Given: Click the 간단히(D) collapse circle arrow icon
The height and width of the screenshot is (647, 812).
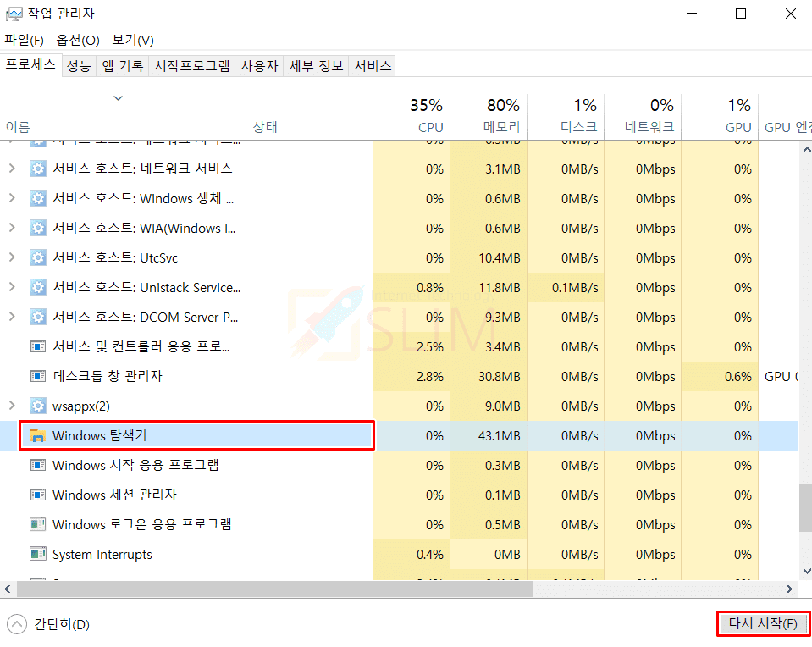Looking at the screenshot, I should point(17,624).
